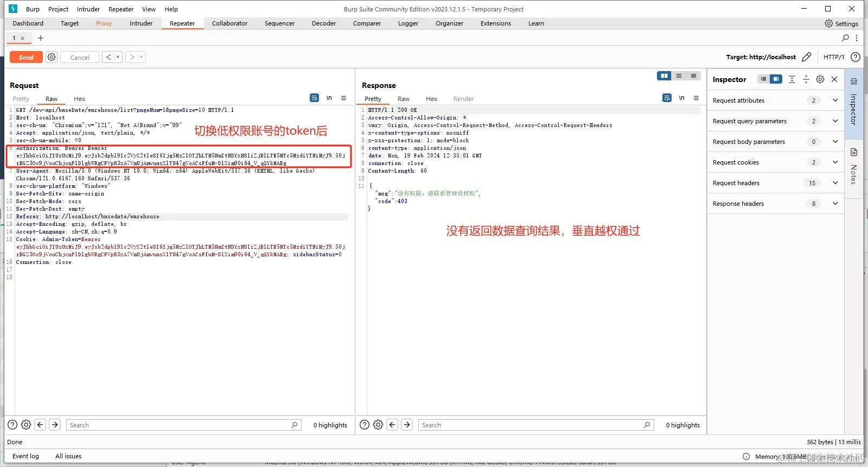The image size is (868, 467).
Task: Open request send settings gear icon
Action: point(52,57)
